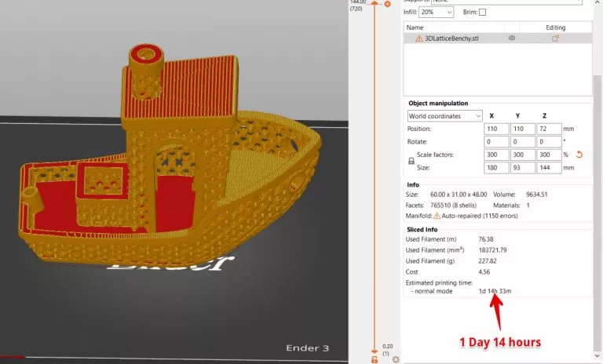Click the Name column header
Screen dimensions: 603x364
(x=415, y=27)
